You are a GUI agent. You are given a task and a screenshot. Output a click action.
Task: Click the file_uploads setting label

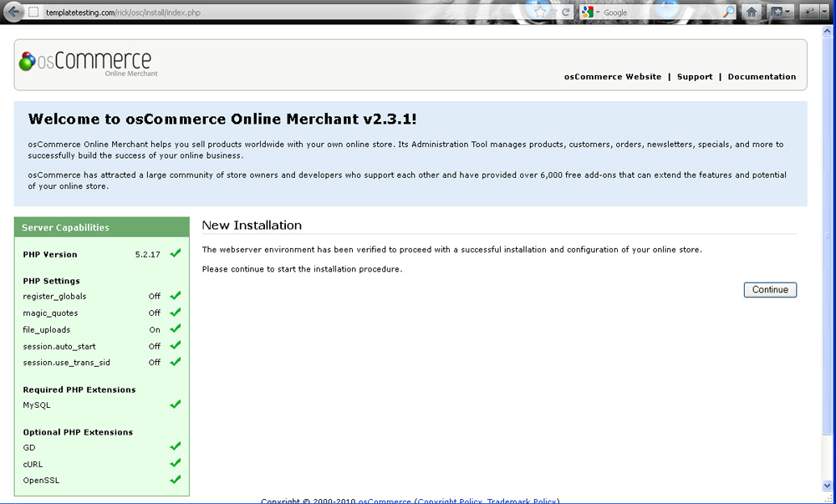coord(46,330)
